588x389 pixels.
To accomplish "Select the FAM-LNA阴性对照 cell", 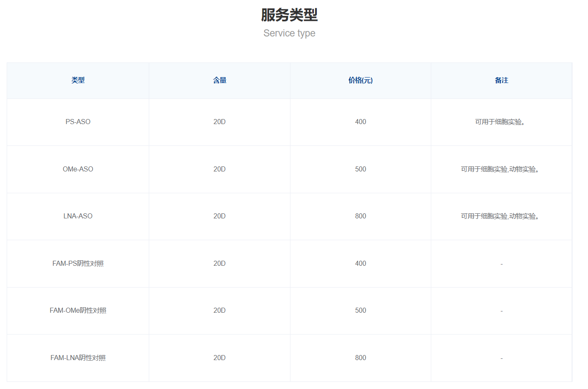I will pos(78,358).
